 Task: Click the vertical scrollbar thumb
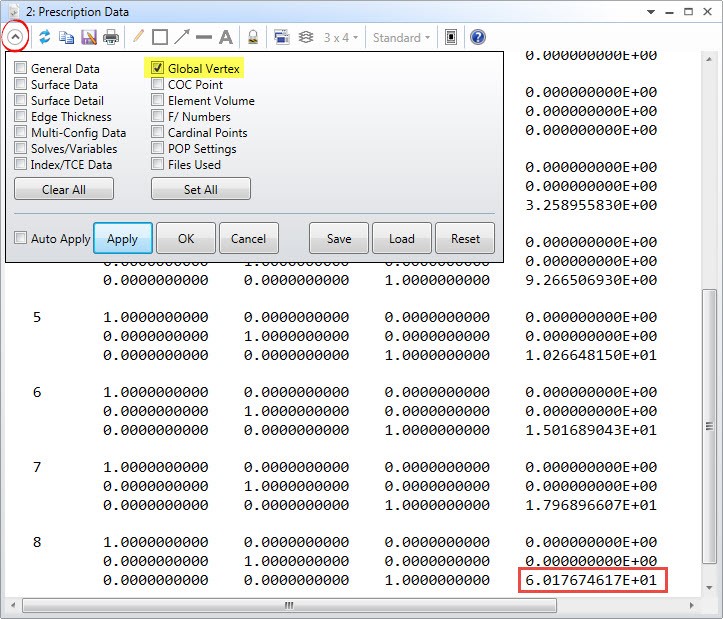710,426
